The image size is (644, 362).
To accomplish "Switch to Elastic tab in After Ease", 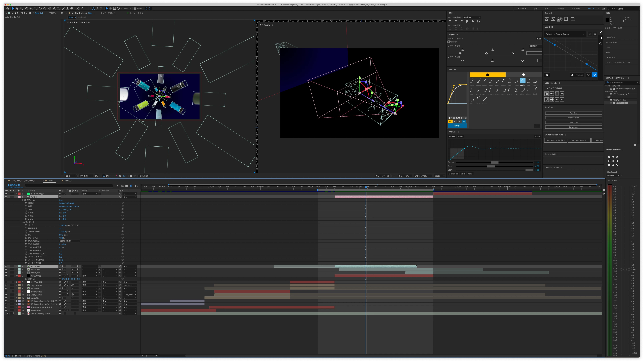I will pyautogui.click(x=460, y=137).
